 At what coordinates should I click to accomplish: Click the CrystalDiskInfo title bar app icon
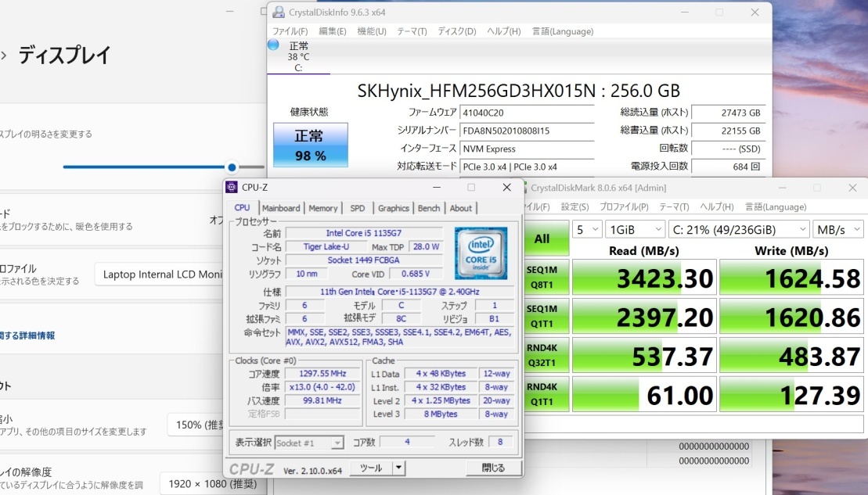[279, 13]
